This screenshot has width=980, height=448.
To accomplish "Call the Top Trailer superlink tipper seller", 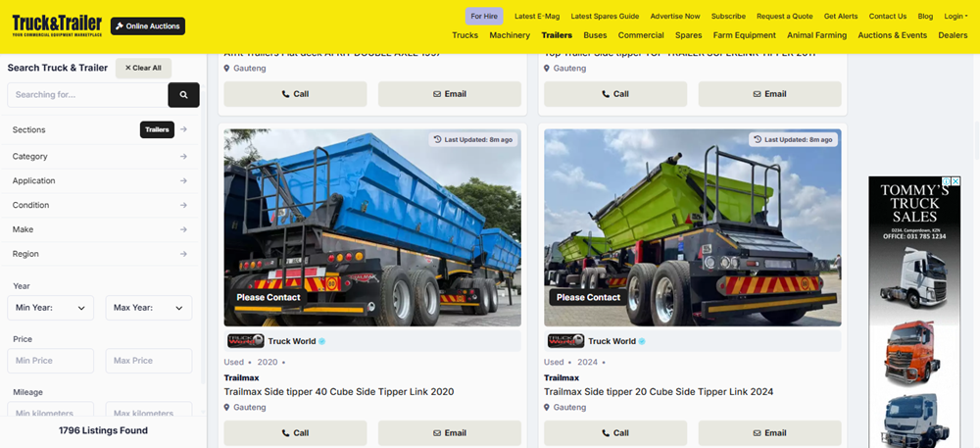I will pos(615,94).
